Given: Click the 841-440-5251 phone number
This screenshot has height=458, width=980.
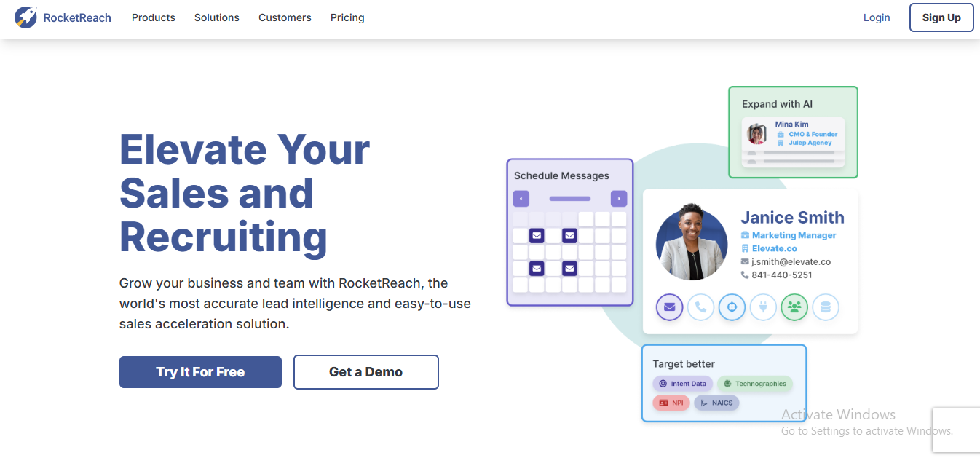Looking at the screenshot, I should click(782, 275).
